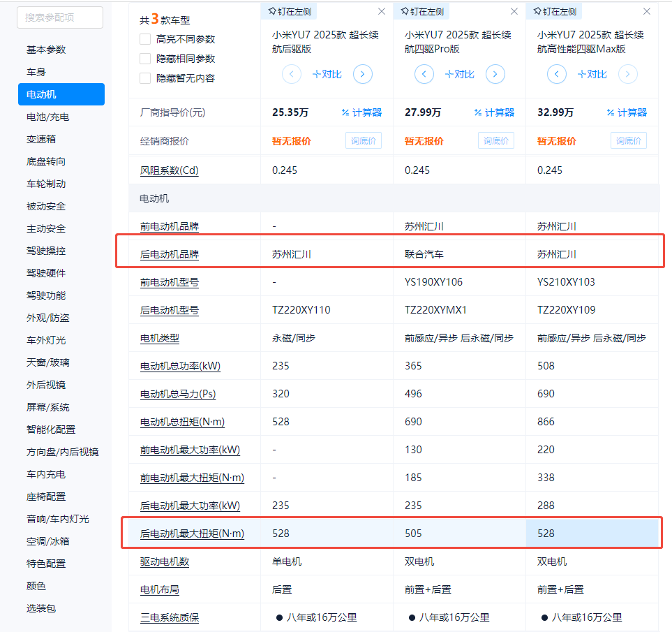Image resolution: width=672 pixels, height=632 pixels.
Task: Open 被动安全 in the sidebar
Action: (46, 206)
